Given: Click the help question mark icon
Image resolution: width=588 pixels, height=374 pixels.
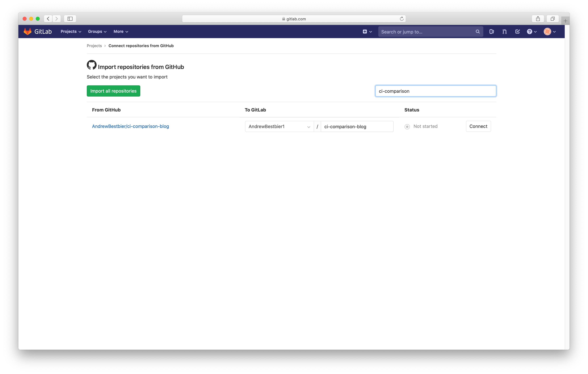Looking at the screenshot, I should 530,32.
